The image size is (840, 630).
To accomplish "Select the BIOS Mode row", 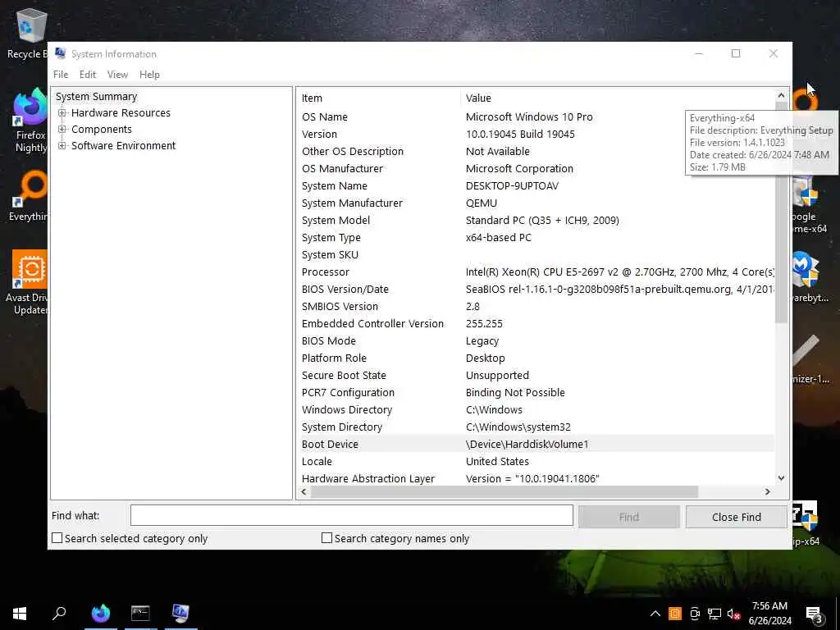I will click(536, 340).
